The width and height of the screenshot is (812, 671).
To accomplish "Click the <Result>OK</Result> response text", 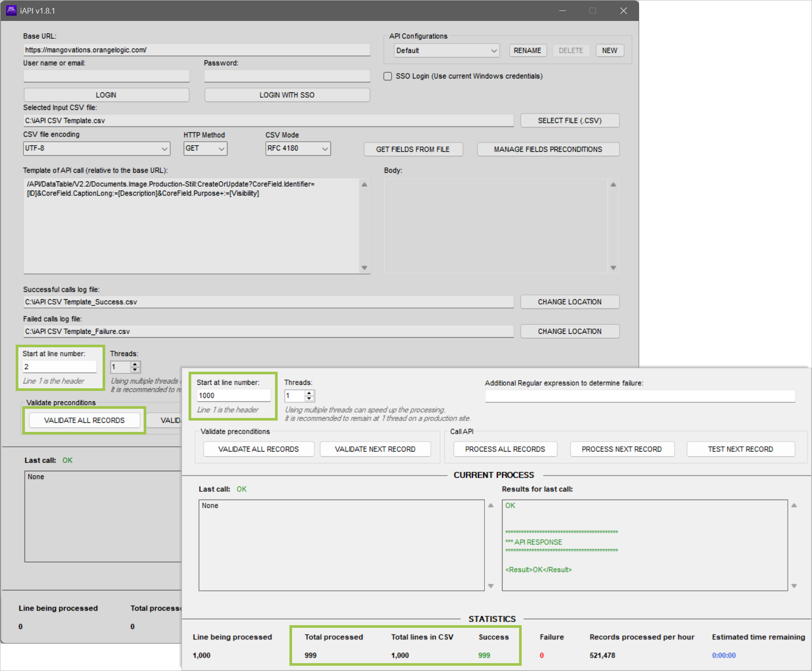I will tap(539, 570).
